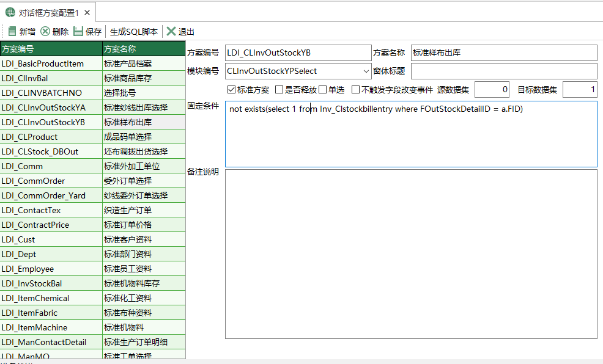
Task: Select the LDI_ItemFabric row
Action: tap(93, 313)
